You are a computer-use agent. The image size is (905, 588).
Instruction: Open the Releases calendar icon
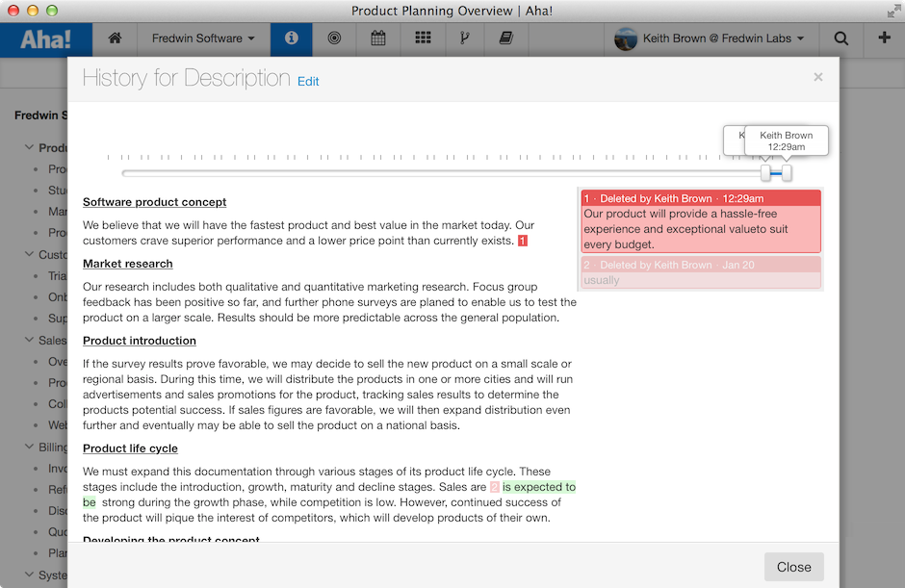point(377,39)
